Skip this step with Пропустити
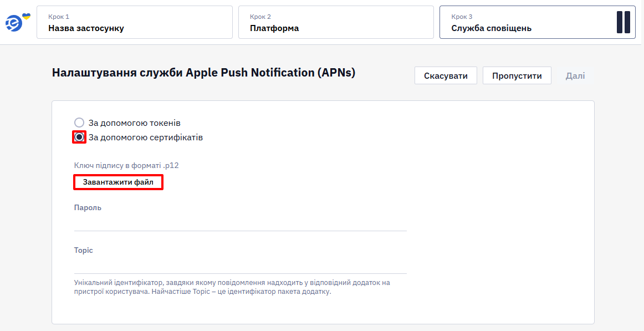 pos(517,75)
